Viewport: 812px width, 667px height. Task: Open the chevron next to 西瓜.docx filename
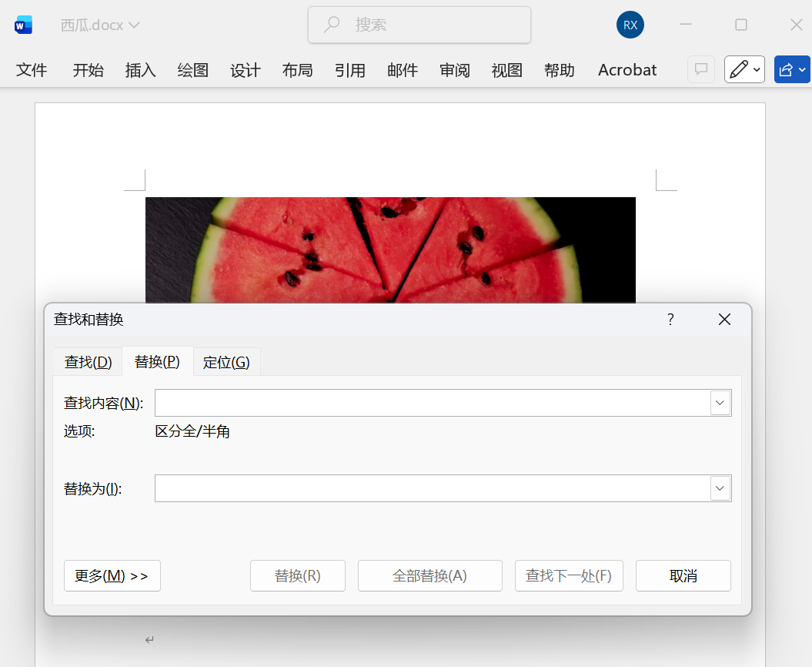pos(135,24)
